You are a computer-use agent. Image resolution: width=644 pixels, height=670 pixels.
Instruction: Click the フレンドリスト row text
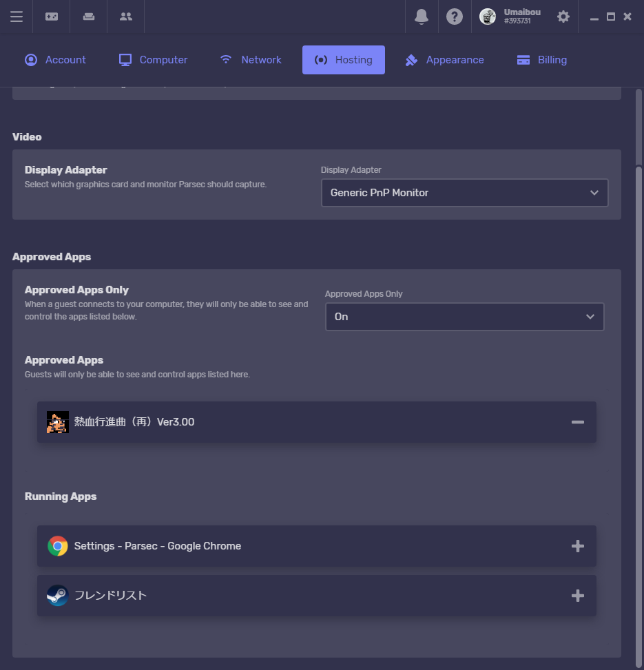[x=111, y=596]
